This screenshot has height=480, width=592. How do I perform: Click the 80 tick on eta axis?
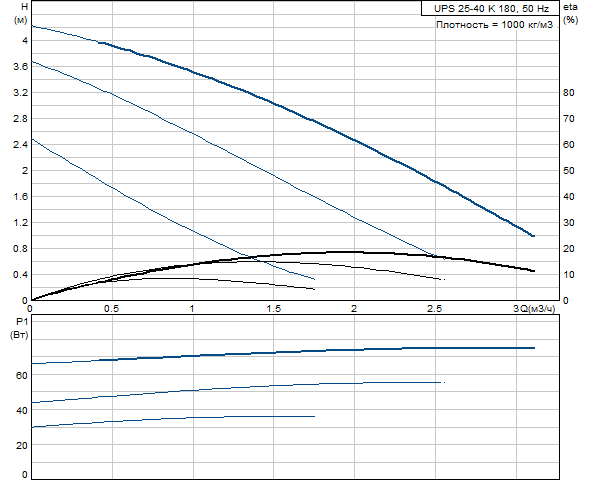568,93
